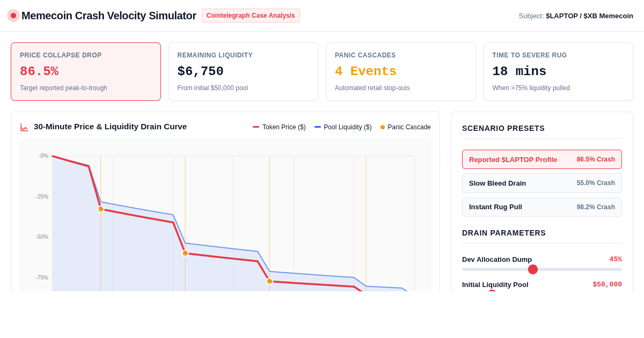
Task: Click the $LAPTOP / $XB Memecoin subject text
Action: (589, 16)
